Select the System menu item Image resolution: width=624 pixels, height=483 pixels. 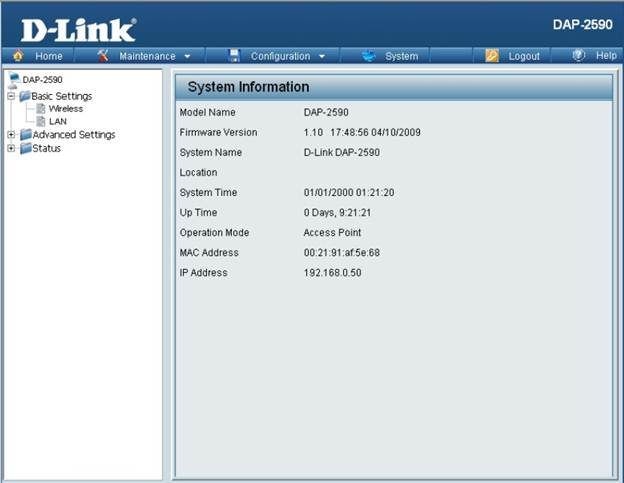(402, 56)
